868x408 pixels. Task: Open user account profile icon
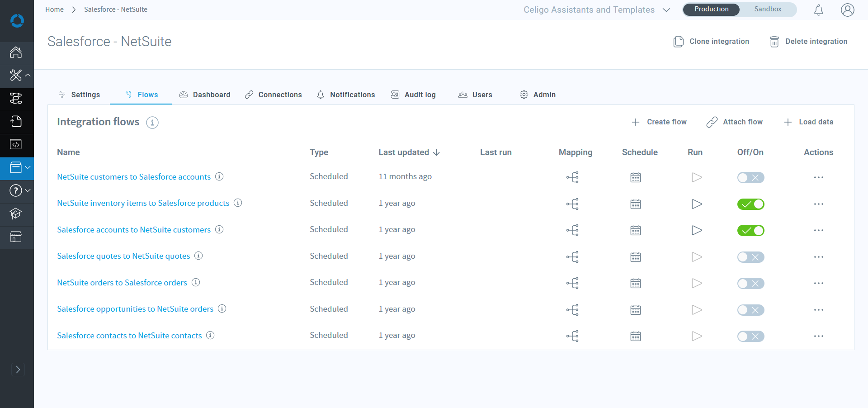pos(848,10)
